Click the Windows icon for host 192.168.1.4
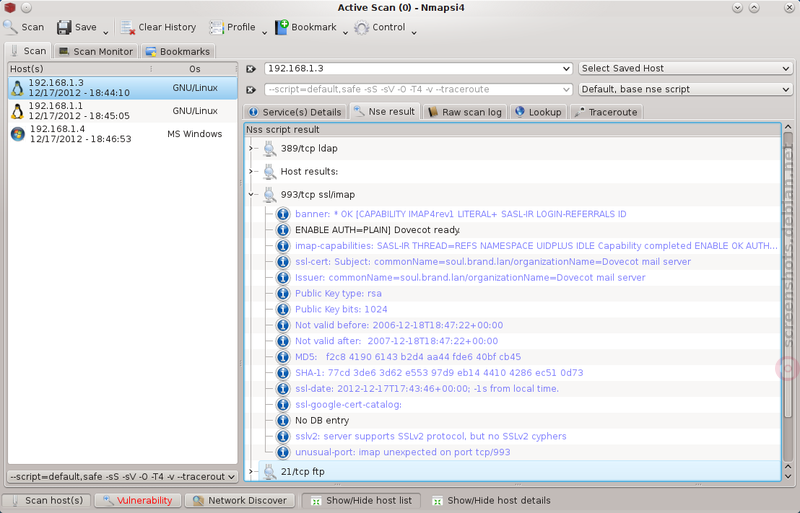 click(18, 134)
